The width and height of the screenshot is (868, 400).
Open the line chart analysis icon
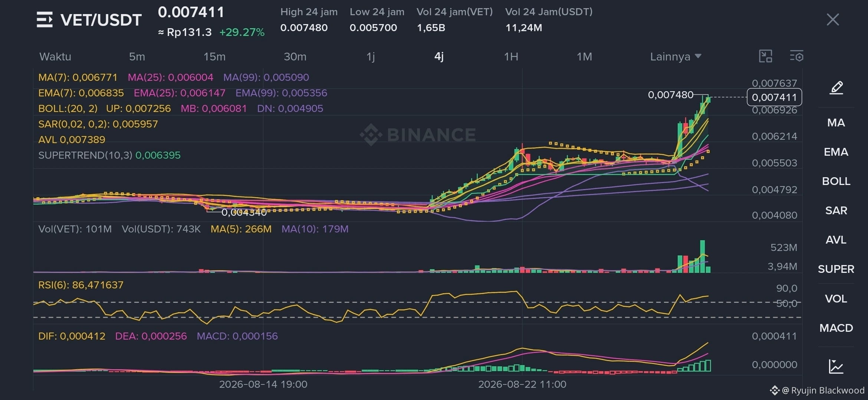point(836,367)
